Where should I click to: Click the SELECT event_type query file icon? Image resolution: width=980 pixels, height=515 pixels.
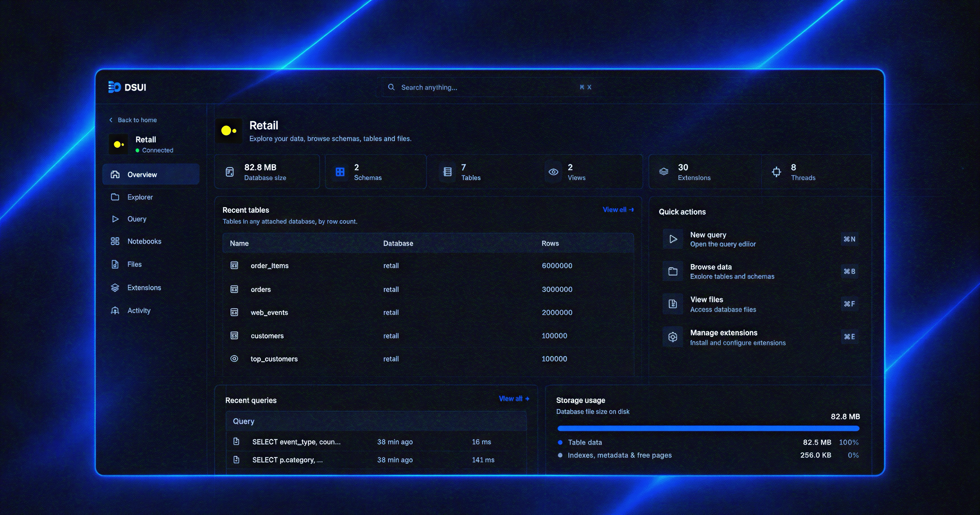[x=236, y=441]
